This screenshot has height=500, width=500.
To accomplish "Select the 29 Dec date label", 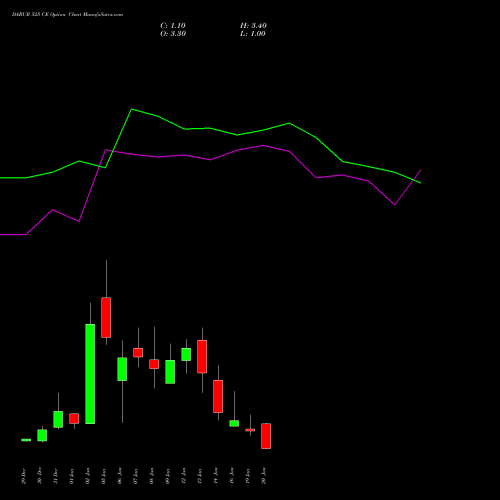I will (x=24, y=476).
